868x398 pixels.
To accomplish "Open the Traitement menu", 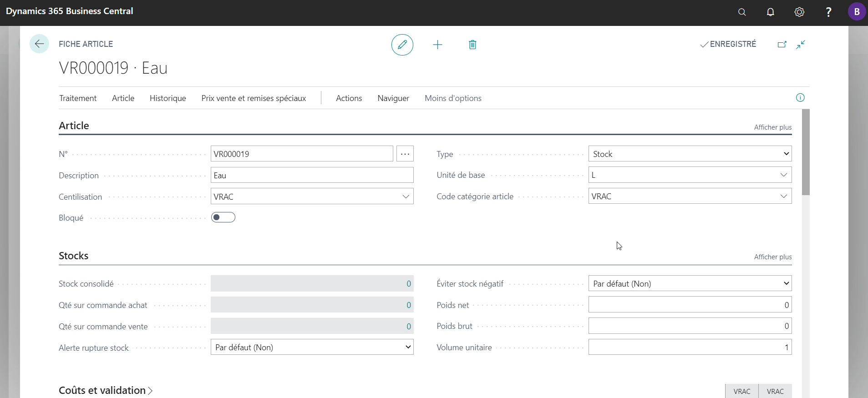I will click(x=78, y=98).
